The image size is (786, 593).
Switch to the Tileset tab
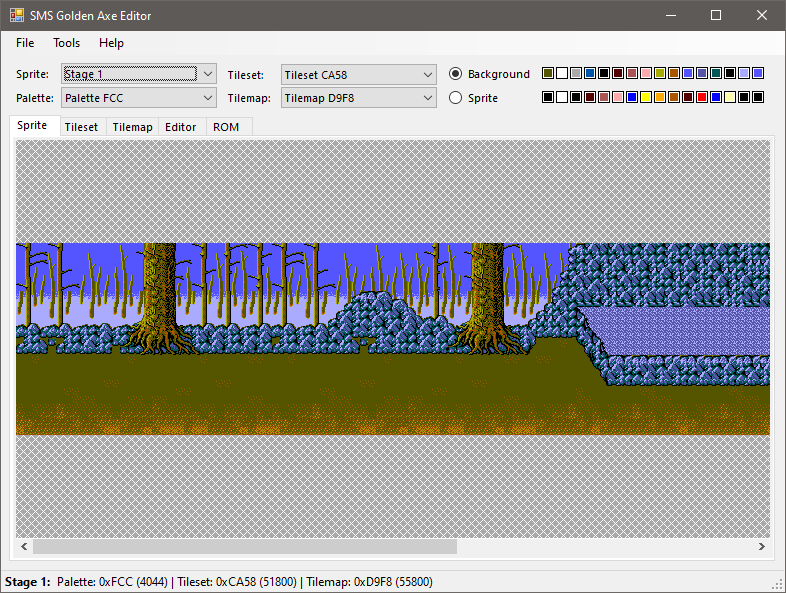[x=81, y=127]
